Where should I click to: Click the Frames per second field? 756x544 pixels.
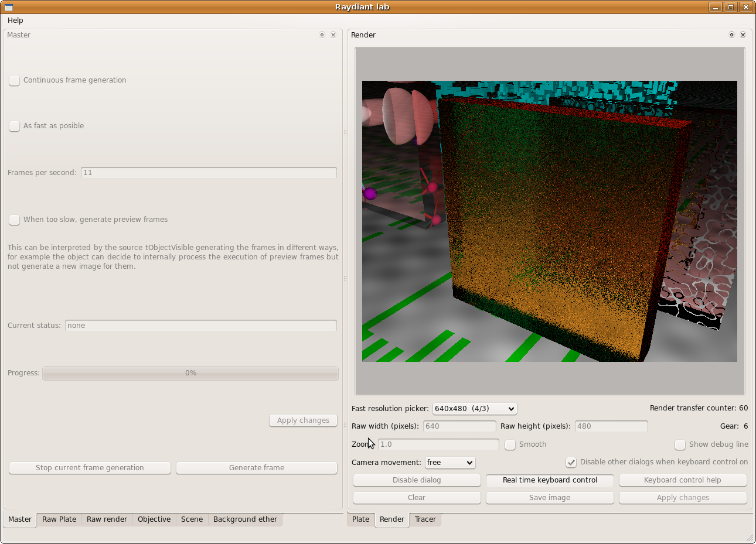coord(209,173)
